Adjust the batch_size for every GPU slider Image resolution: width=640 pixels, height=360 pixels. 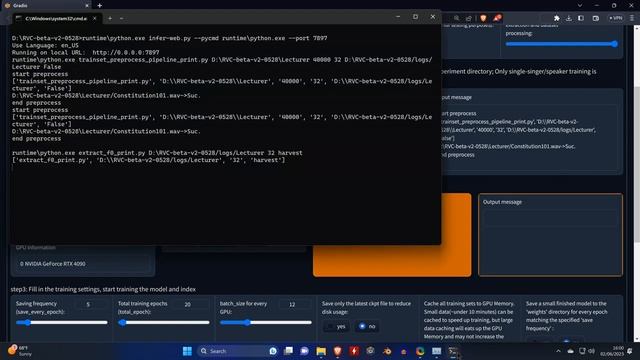click(266, 322)
